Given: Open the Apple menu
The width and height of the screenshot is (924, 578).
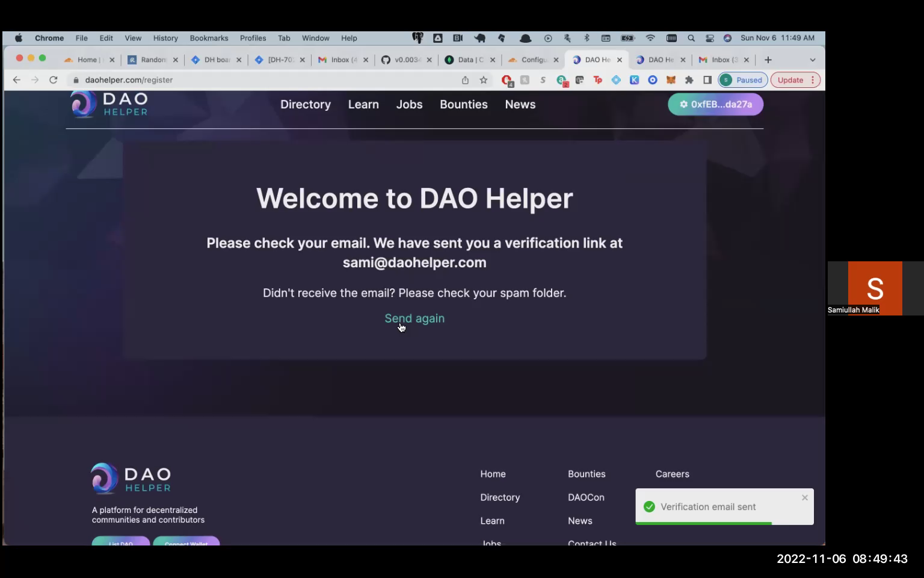Looking at the screenshot, I should pyautogui.click(x=19, y=38).
